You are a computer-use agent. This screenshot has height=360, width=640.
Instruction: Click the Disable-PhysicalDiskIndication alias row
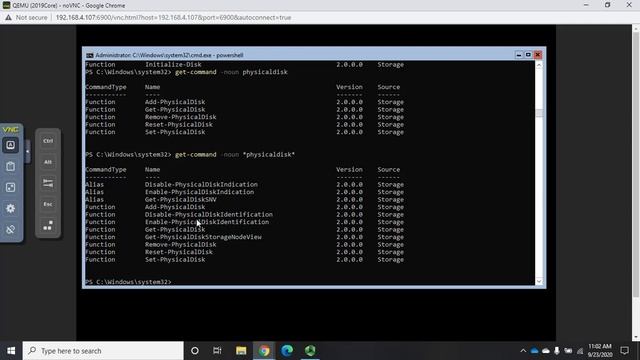(244, 184)
